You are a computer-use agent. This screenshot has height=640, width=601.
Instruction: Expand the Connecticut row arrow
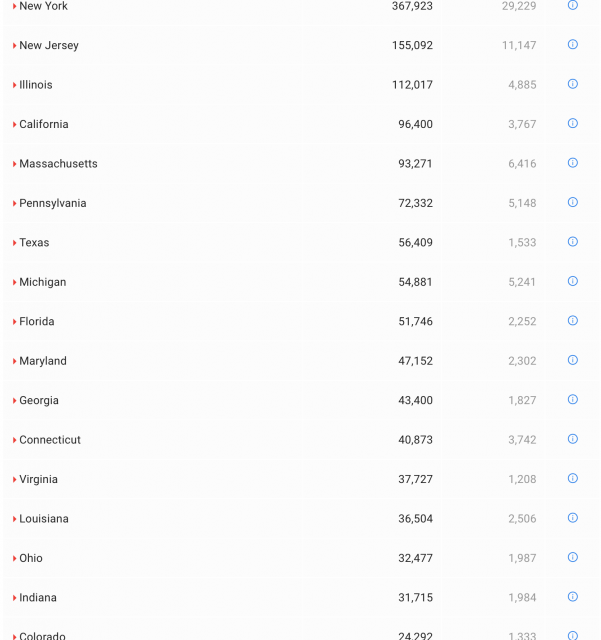(x=14, y=440)
